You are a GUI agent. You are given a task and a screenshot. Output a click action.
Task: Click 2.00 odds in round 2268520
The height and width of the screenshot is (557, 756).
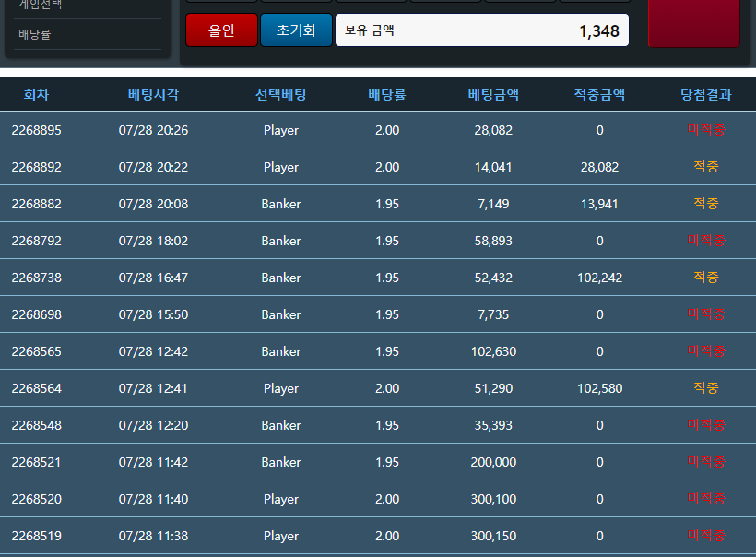[387, 499]
